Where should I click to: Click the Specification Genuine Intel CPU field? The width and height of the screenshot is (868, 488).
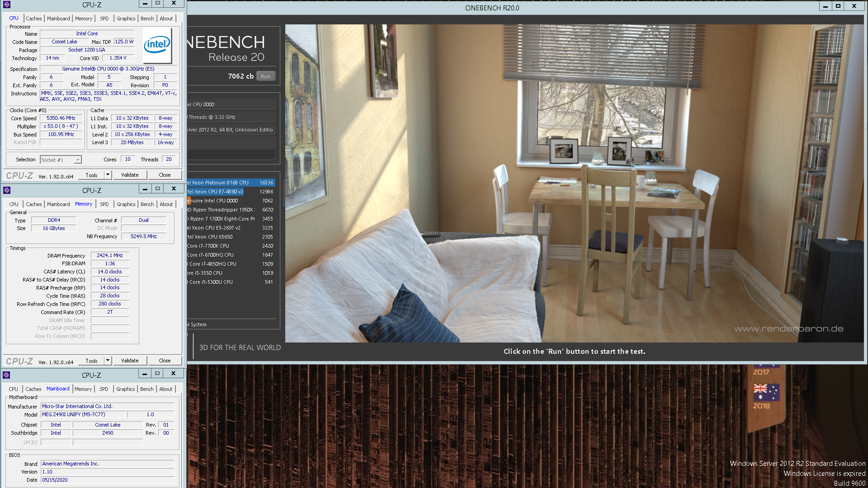108,69
